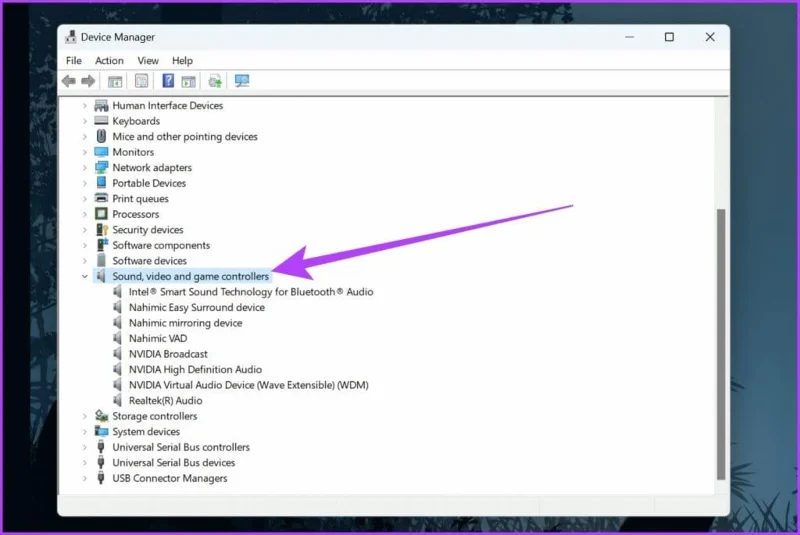The image size is (800, 535).
Task: Click the Monitors category icon
Action: tap(101, 152)
